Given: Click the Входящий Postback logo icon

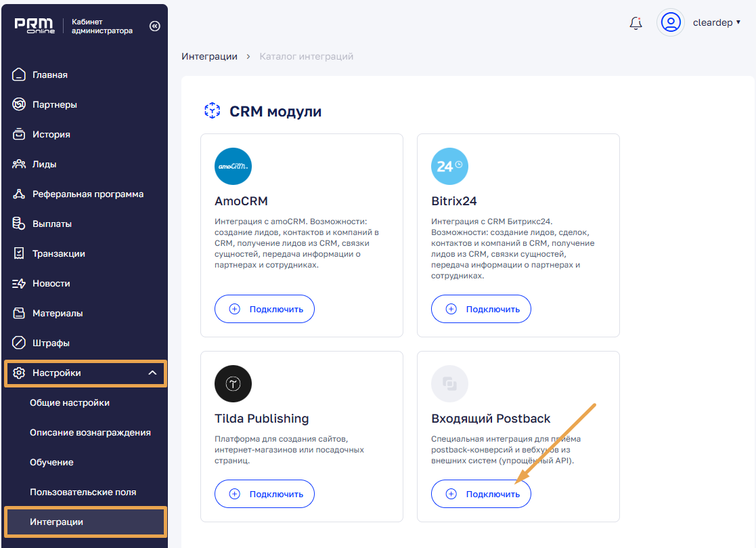Looking at the screenshot, I should [449, 384].
